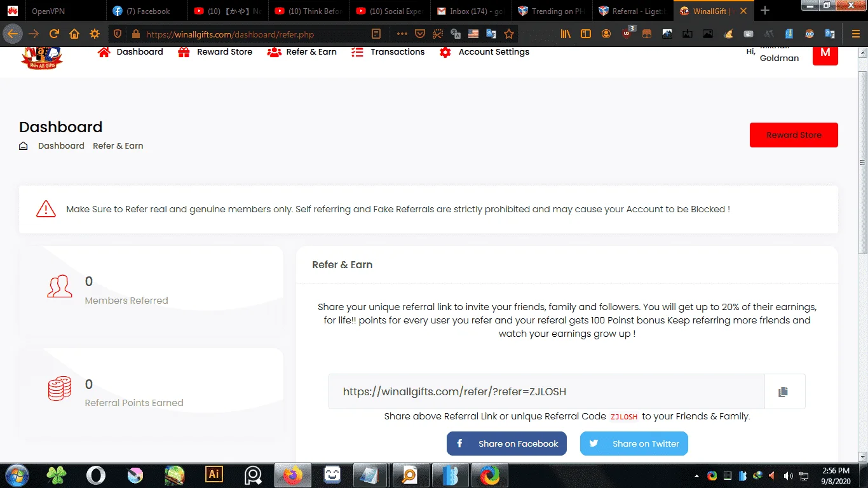Open the Firefox hamburger menu
Viewport: 868px width, 488px height.
(x=855, y=34)
